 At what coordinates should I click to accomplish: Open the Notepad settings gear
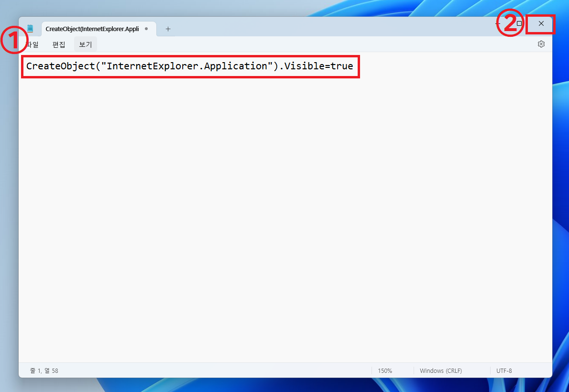coord(541,44)
